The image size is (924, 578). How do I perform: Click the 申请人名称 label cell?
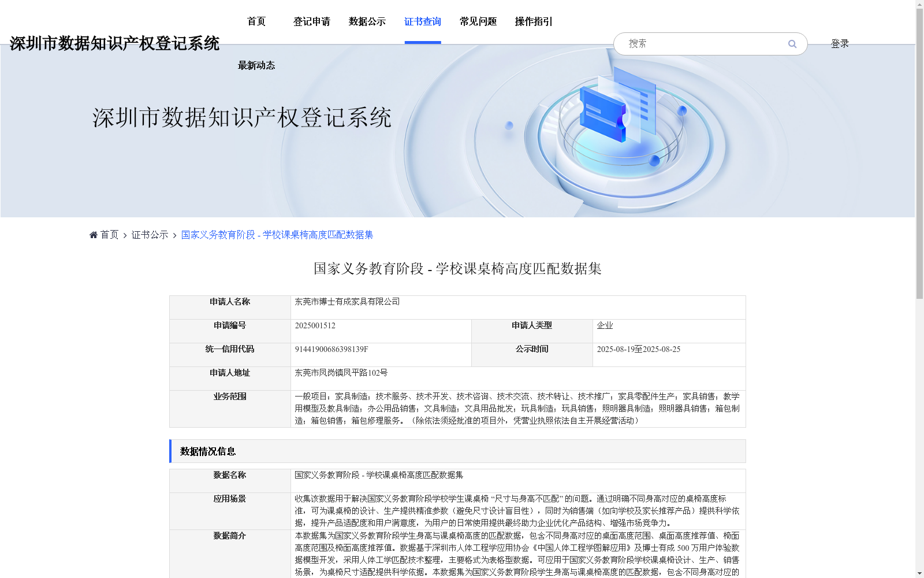[230, 307]
